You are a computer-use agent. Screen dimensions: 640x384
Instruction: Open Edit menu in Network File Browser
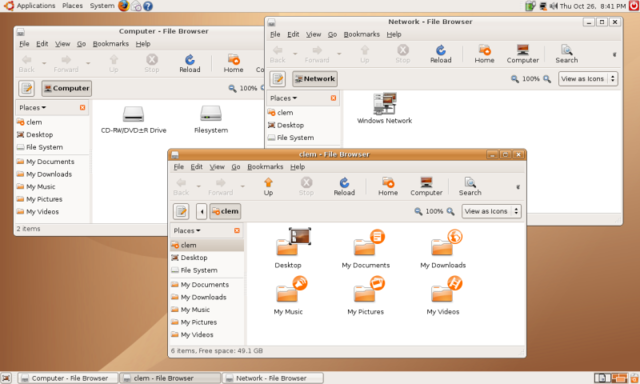coord(293,34)
